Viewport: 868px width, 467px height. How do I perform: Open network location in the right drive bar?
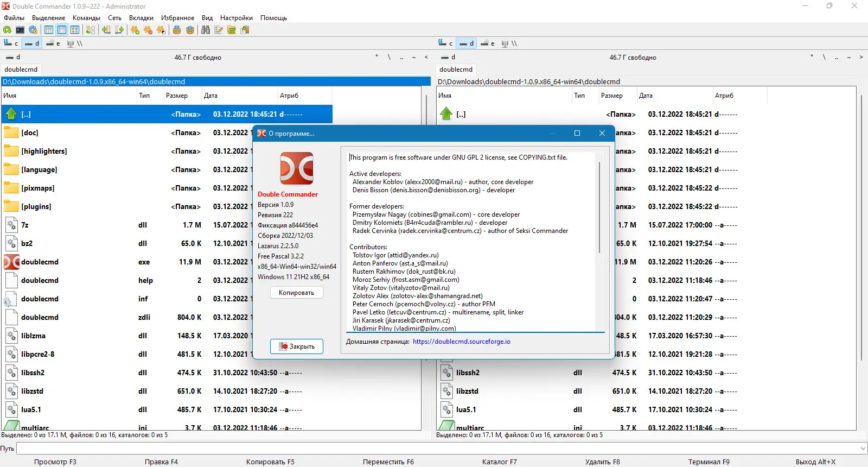[x=509, y=43]
